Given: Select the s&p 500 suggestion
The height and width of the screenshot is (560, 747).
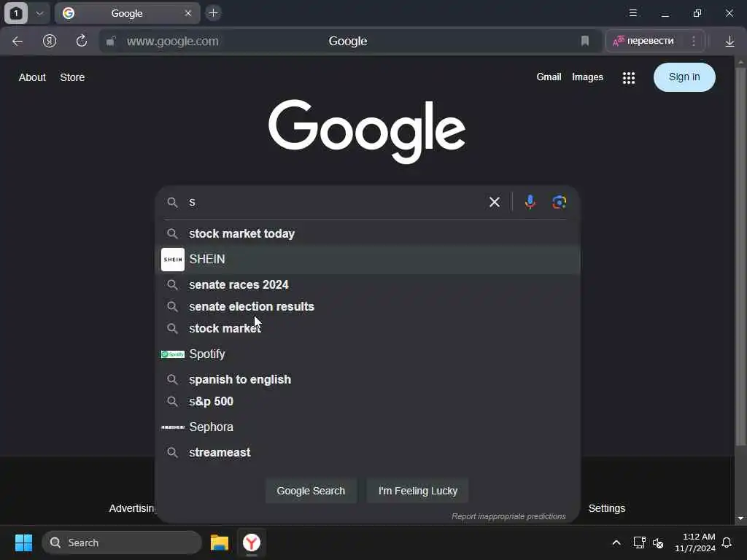Looking at the screenshot, I should point(368,402).
